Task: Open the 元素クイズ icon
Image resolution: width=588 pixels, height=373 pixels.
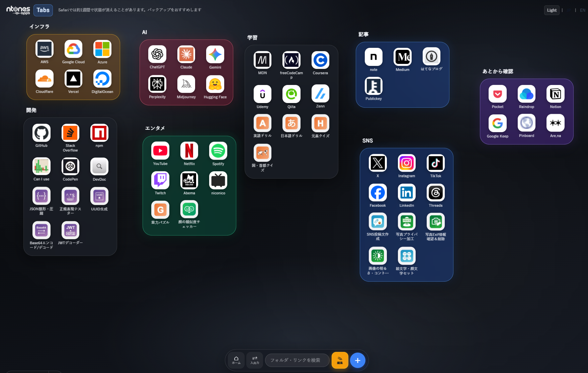Action: (320, 123)
